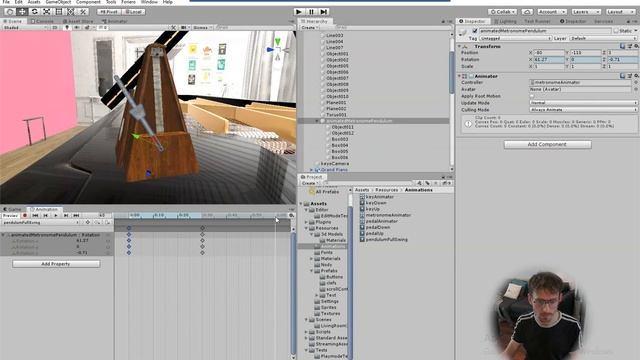This screenshot has width=640, height=360.
Task: Open the Culling Mode dropdown
Action: pyautogui.click(x=583, y=110)
